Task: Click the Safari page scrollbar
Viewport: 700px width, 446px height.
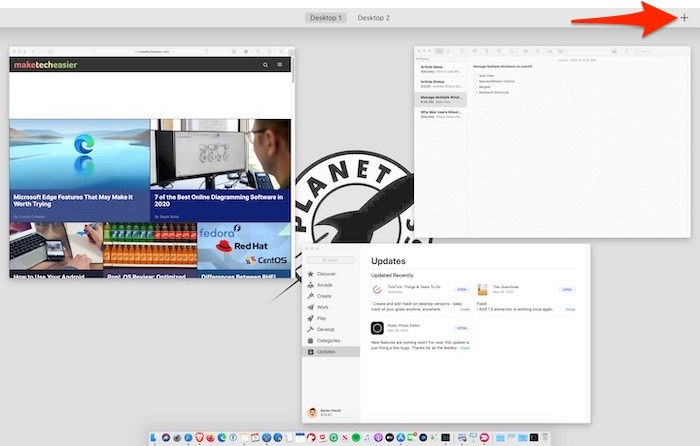Action: coord(293,71)
